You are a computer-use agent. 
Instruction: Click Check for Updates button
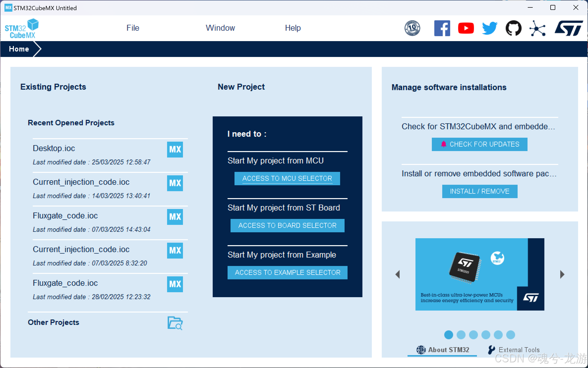[x=479, y=144]
